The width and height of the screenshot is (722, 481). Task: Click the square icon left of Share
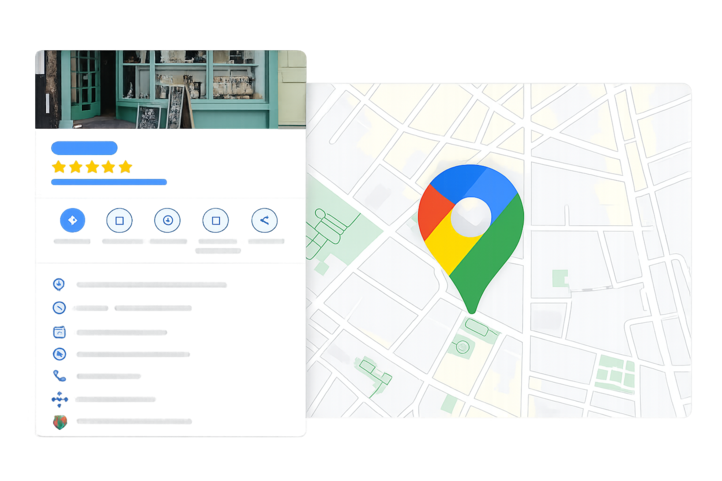click(x=215, y=220)
